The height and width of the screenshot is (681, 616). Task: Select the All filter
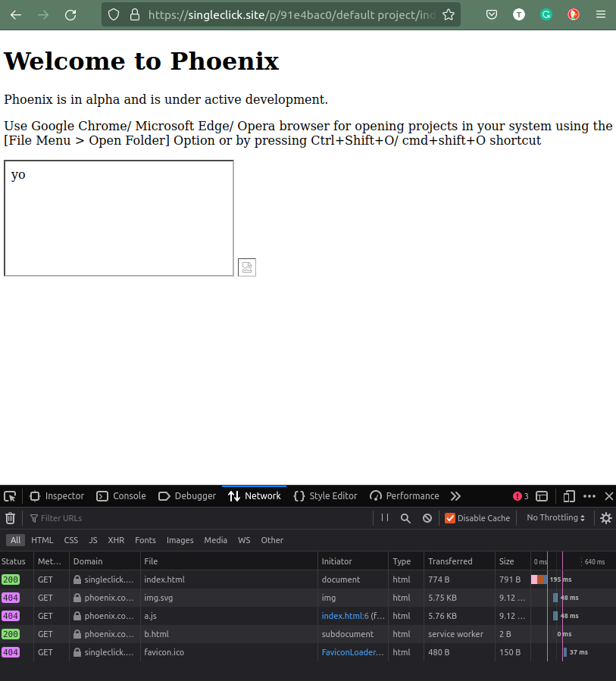click(x=15, y=540)
